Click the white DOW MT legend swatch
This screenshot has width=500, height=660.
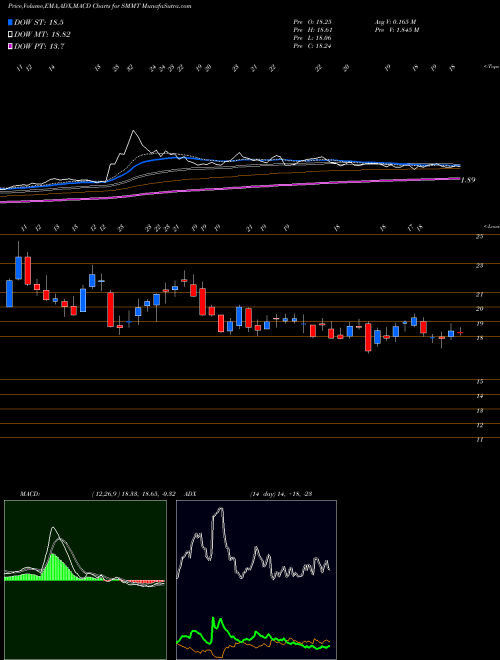(11, 35)
